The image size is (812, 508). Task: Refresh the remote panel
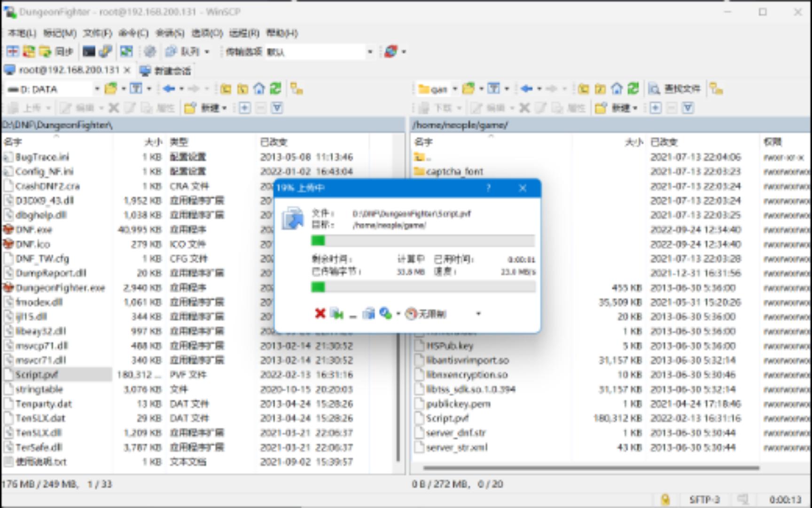[633, 89]
